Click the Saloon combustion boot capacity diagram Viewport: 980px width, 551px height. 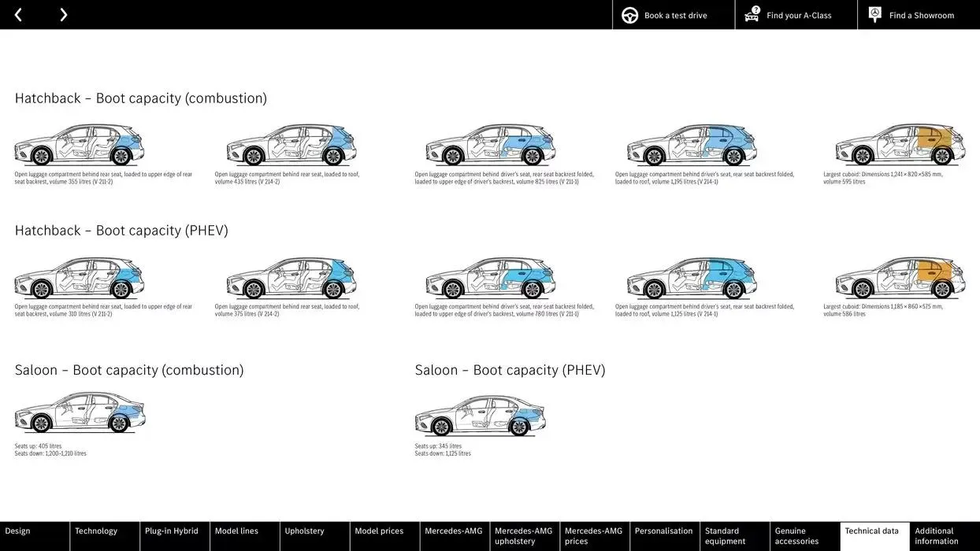(x=79, y=411)
